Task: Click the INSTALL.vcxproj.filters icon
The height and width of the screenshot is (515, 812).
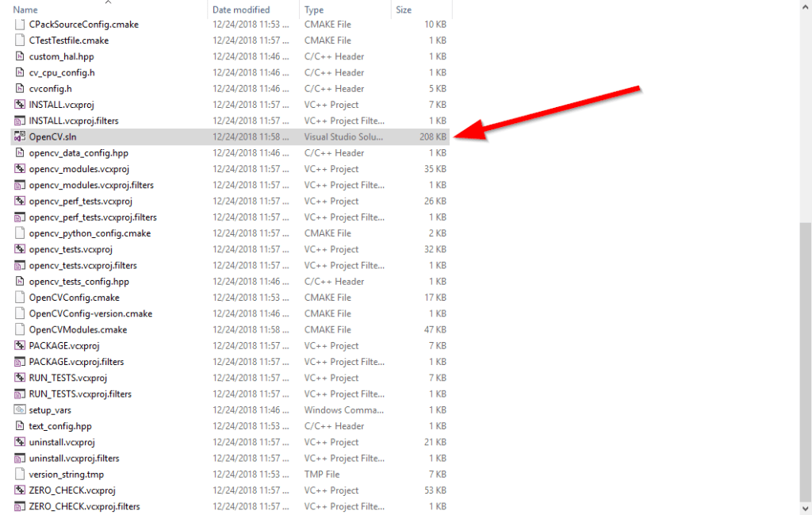Action: click(x=20, y=121)
